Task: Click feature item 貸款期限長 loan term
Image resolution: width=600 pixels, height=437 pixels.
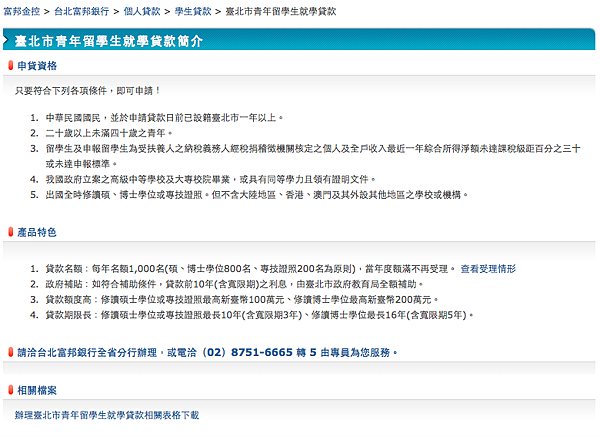Action: point(259,315)
